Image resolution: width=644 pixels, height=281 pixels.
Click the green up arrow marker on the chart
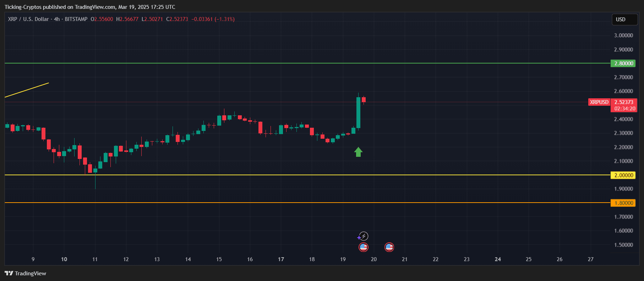pos(358,152)
